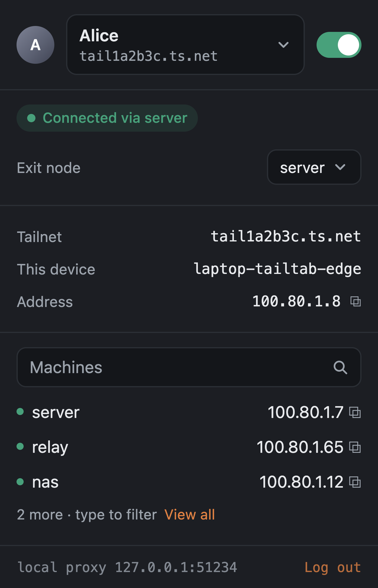
Task: Copy the server IP 100.80.1.7
Action: point(355,412)
